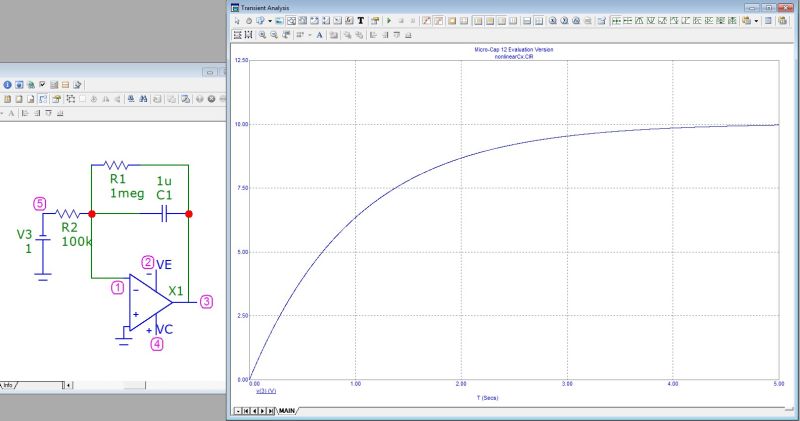Click the Peak cursor function icon
800x421 pixels.
(640, 21)
